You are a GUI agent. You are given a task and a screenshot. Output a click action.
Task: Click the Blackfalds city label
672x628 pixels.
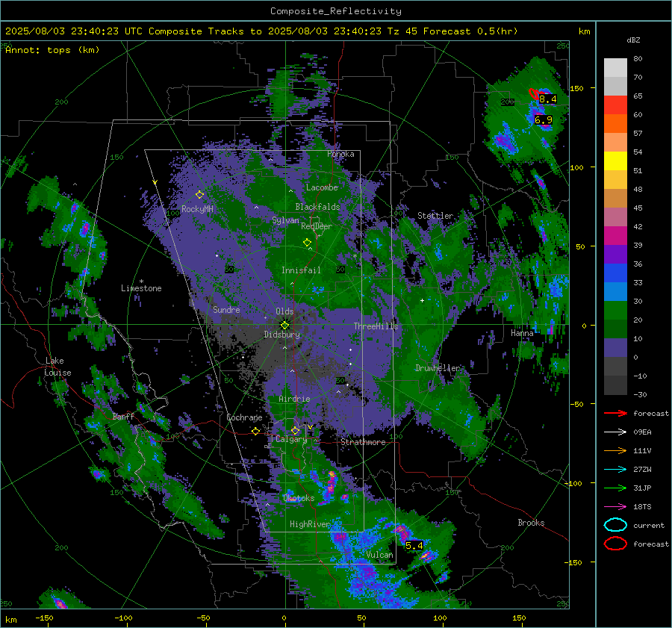(x=317, y=207)
